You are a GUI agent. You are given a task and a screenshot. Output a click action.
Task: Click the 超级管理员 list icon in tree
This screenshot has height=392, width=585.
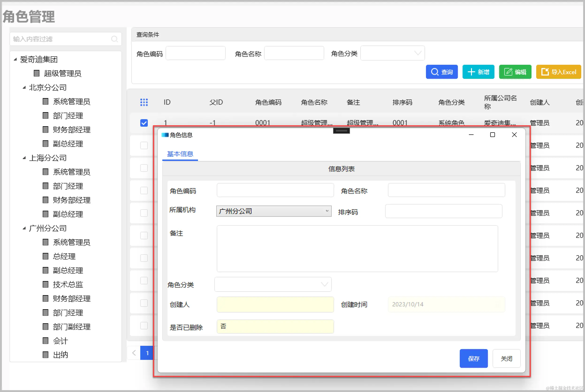(37, 73)
